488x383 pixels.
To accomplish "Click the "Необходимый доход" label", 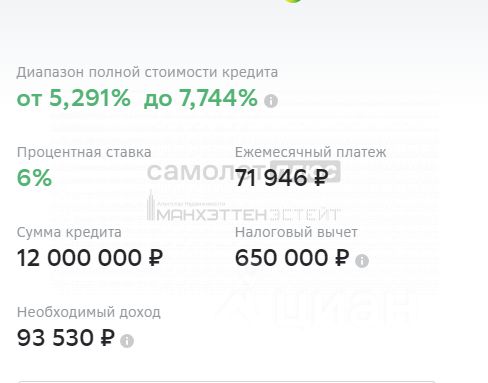I will [x=89, y=312].
